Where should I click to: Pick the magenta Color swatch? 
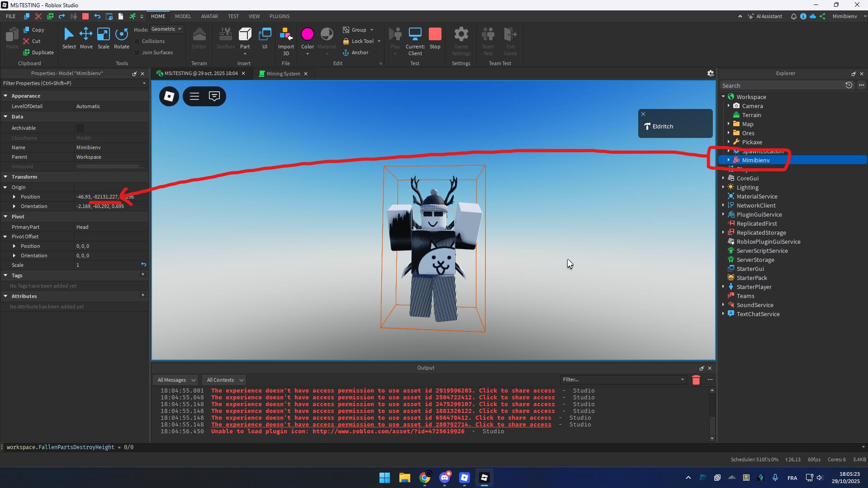[x=308, y=34]
